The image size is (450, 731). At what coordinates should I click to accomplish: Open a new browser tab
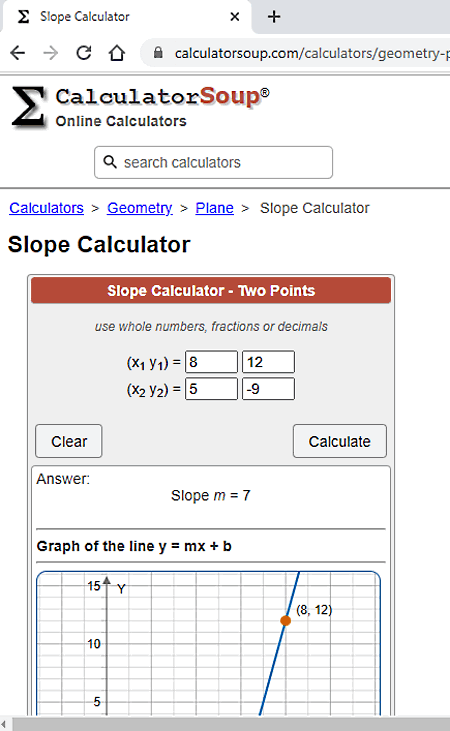pos(274,17)
